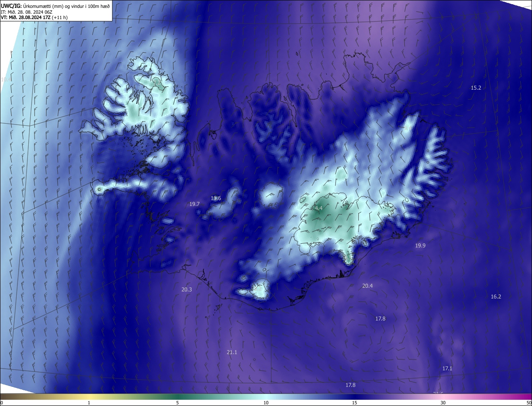Click the color scale tick label 1
Image resolution: width=532 pixels, height=406 pixels.
coord(89,403)
